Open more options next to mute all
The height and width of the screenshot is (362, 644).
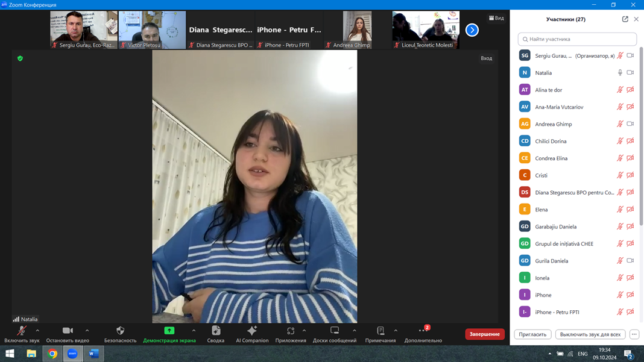(634, 334)
